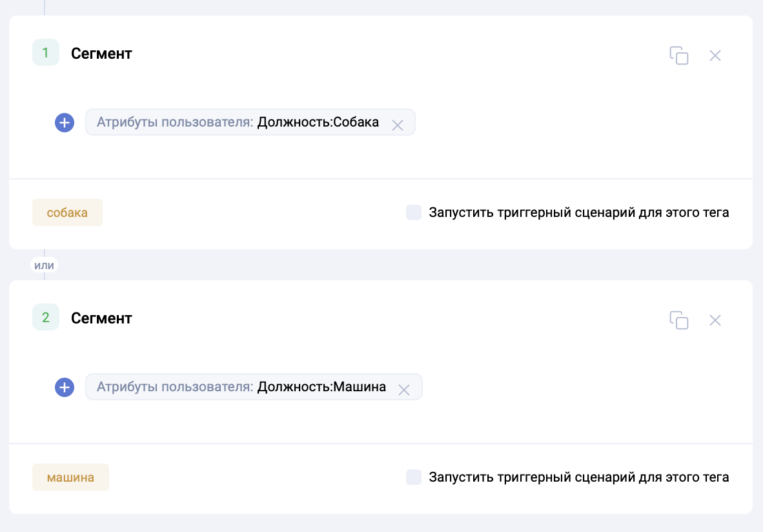Add a condition to segment 1
The image size is (763, 532).
65,123
